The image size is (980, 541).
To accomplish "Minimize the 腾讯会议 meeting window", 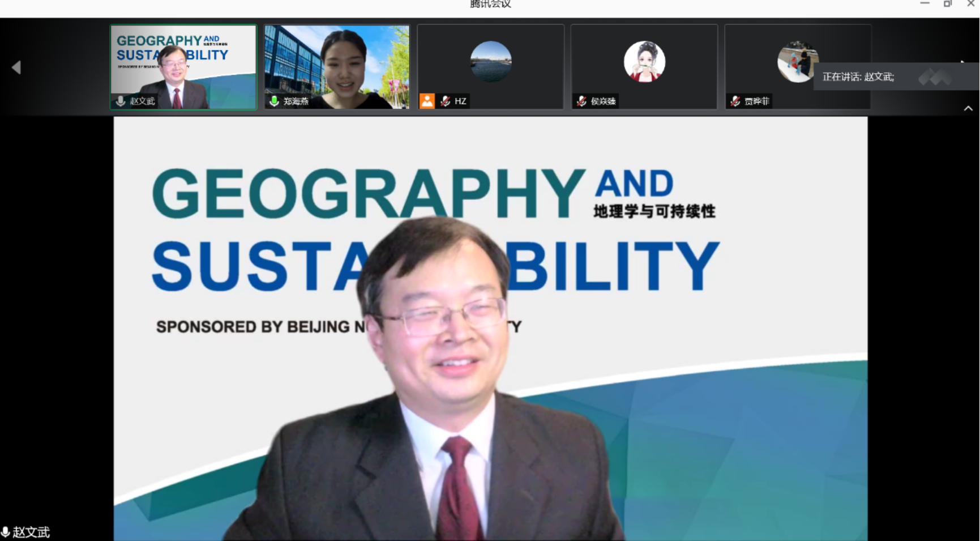I will pyautogui.click(x=925, y=4).
